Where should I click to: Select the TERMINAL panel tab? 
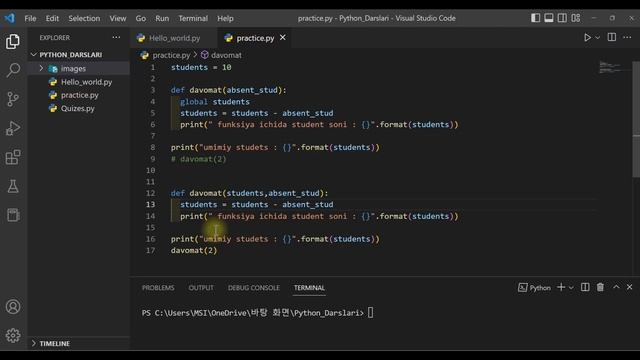pos(309,288)
